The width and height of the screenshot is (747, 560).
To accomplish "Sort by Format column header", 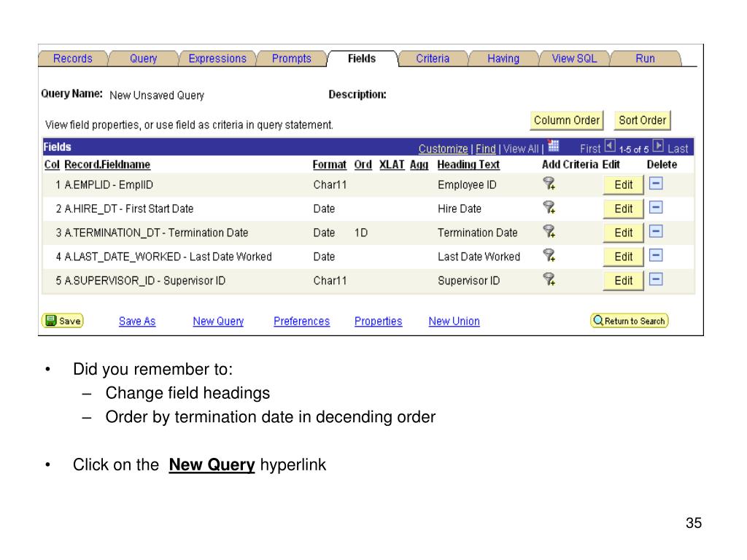I will click(329, 165).
